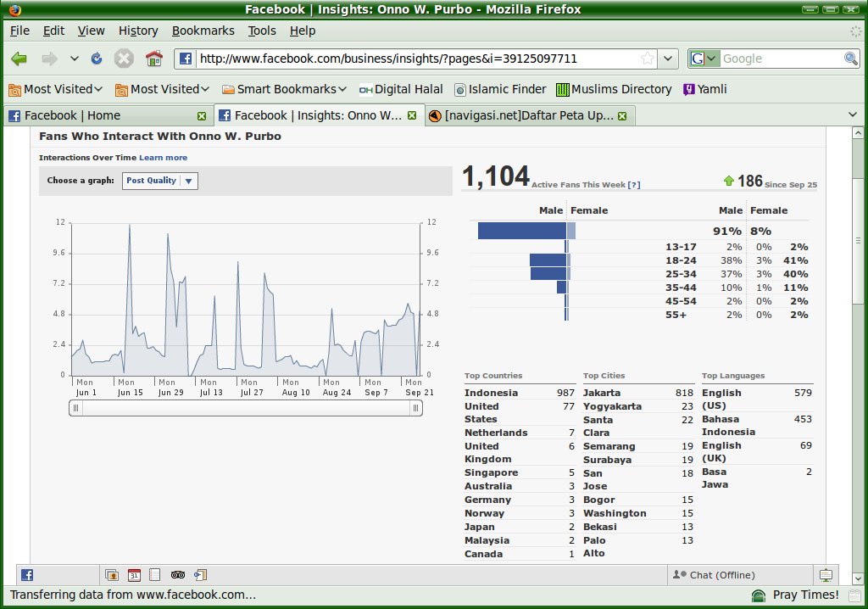The width and height of the screenshot is (868, 609).
Task: Open the Bookmarks menu
Action: 203,31
